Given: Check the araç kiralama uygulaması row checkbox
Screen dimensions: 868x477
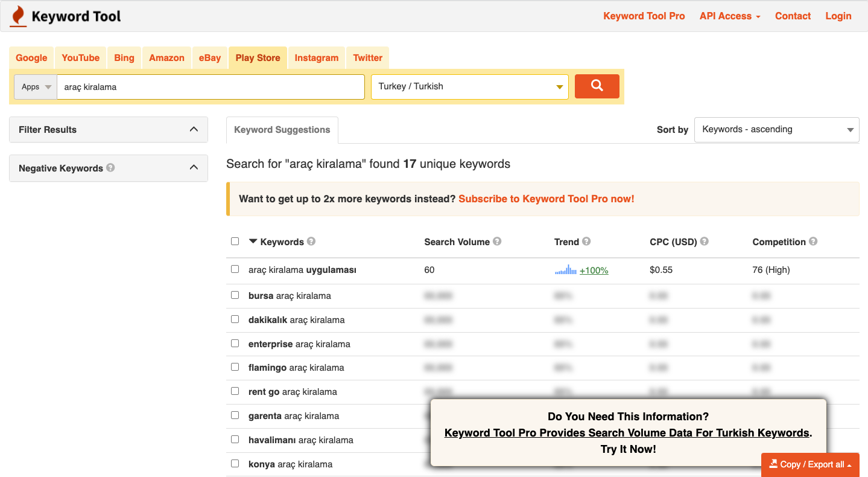Looking at the screenshot, I should click(x=235, y=269).
